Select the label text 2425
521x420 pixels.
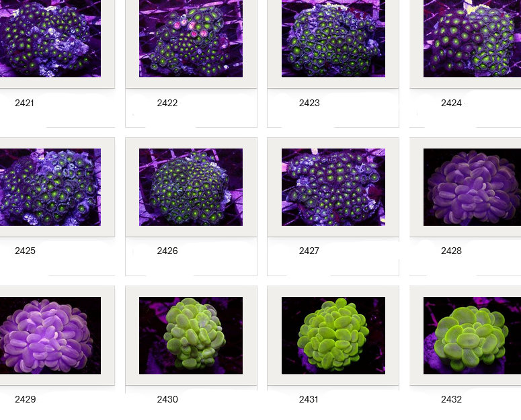[25, 251]
